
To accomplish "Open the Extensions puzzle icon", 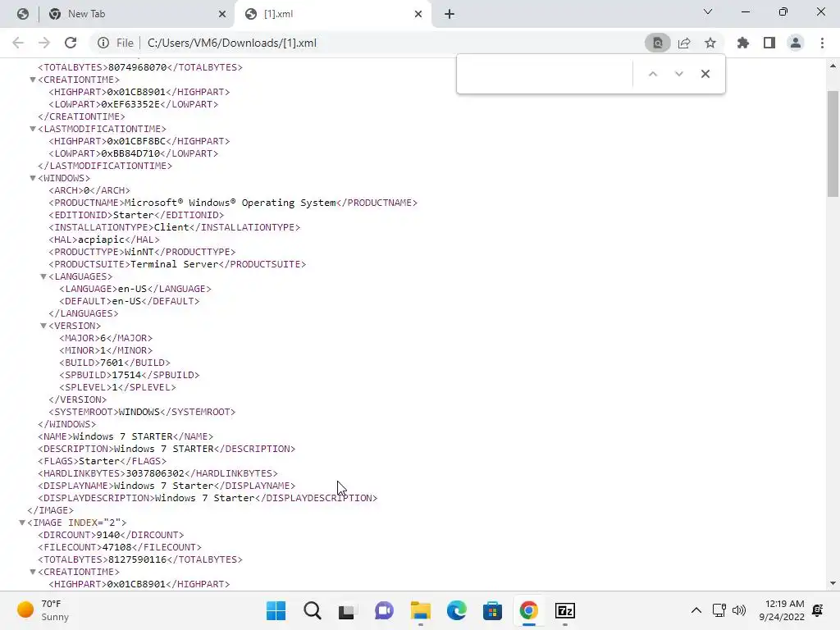I will tap(743, 43).
